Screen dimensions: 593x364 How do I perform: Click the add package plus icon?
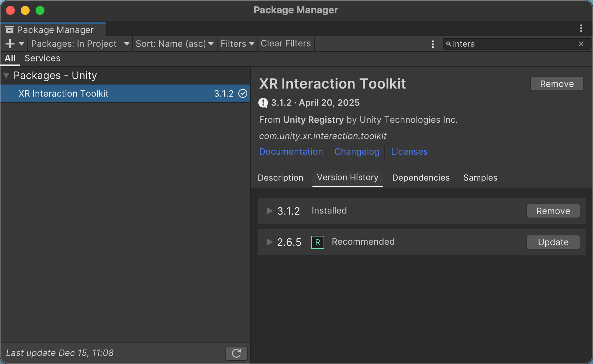[x=10, y=44]
